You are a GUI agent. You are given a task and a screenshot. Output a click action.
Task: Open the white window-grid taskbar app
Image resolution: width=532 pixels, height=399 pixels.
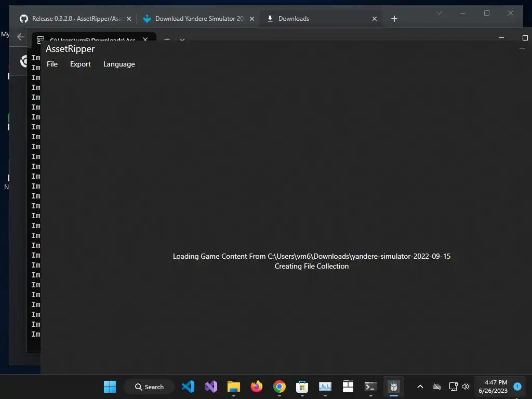click(348, 387)
